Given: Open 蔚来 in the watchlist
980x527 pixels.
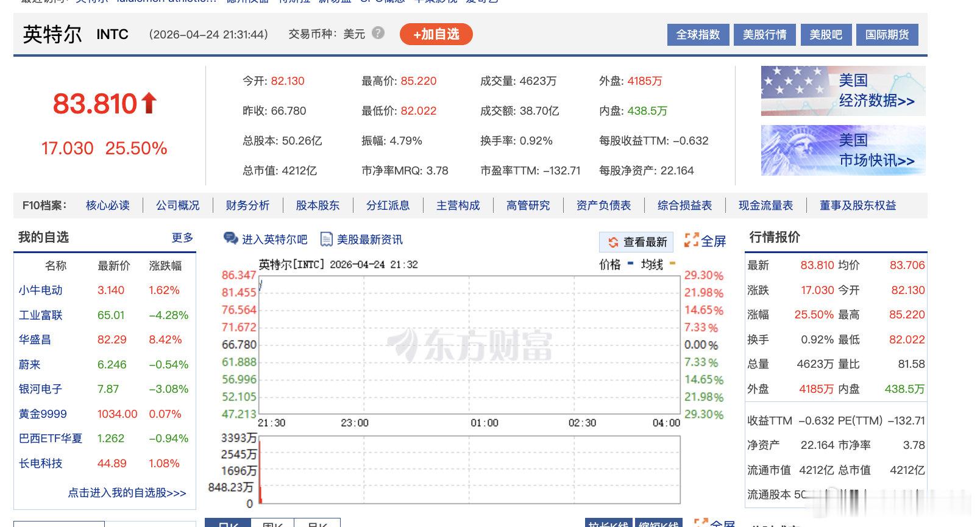Looking at the screenshot, I should pos(29,365).
